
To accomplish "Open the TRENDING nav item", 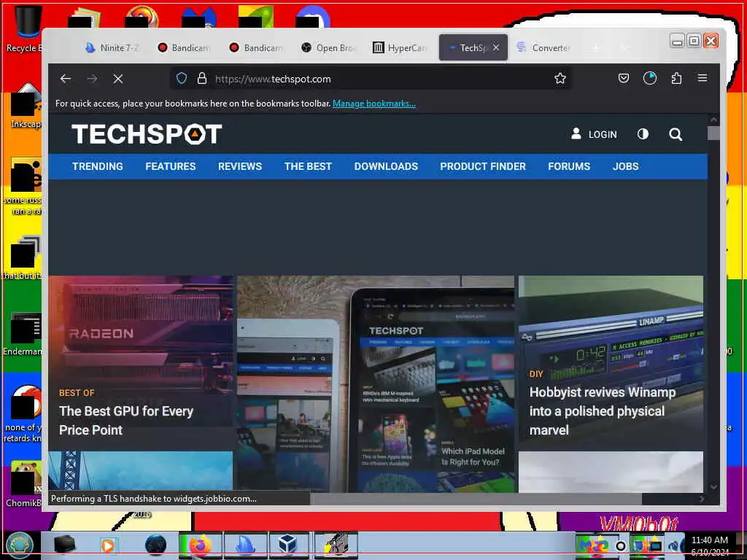I will tap(98, 166).
